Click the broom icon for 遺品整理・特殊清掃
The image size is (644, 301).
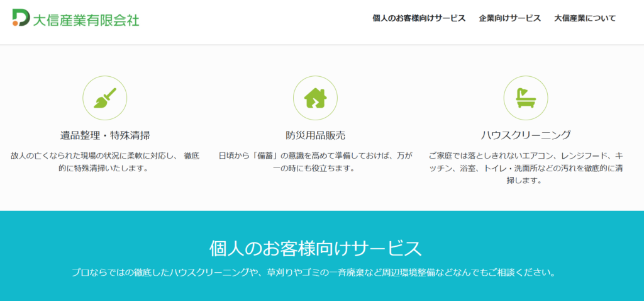[x=105, y=98]
